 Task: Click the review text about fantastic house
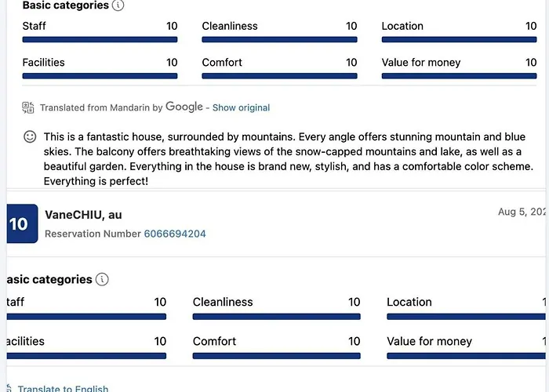pyautogui.click(x=289, y=159)
